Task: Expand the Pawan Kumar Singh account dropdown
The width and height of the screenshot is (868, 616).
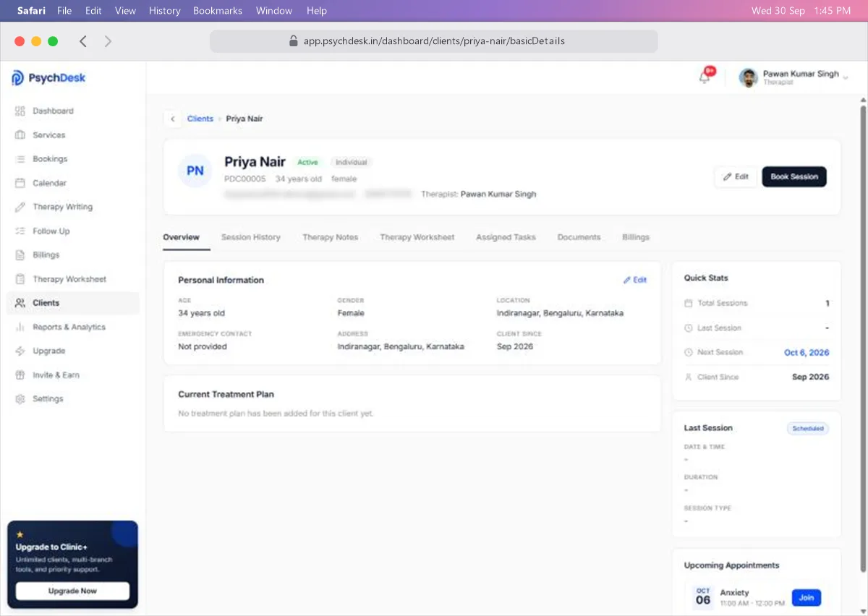Action: tap(845, 77)
